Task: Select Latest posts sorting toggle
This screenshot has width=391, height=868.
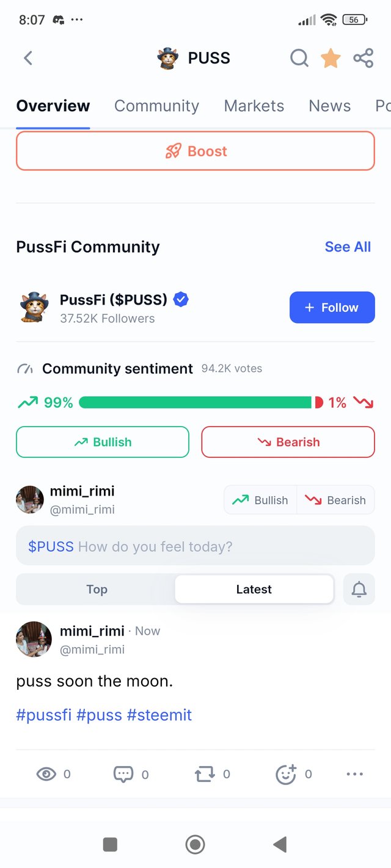Action: coord(254,589)
